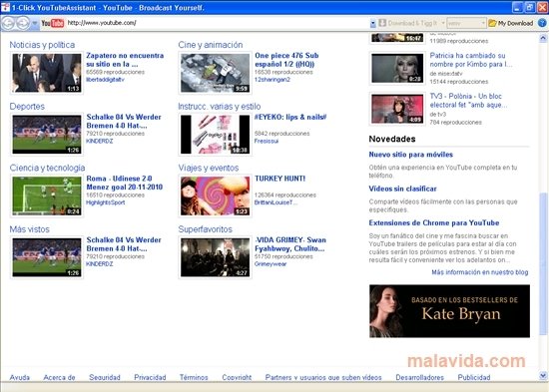Go back with the browser back arrow
Image resolution: width=549 pixels, height=392 pixels.
click(8, 23)
